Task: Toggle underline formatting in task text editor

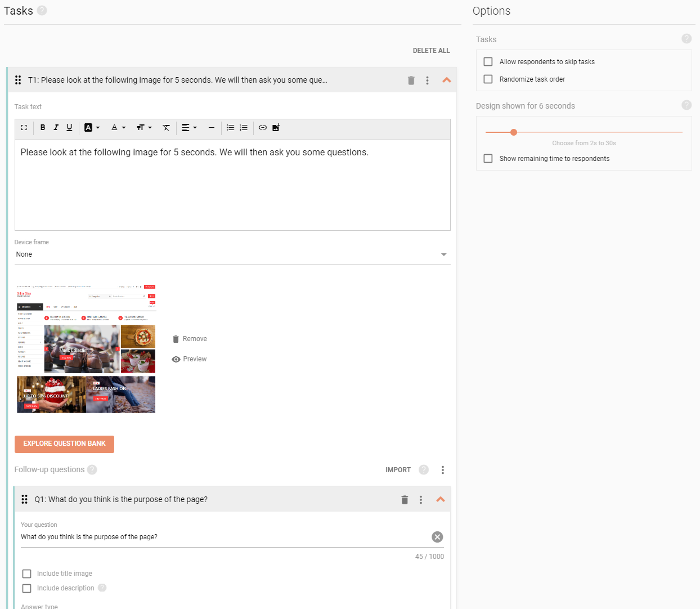Action: [x=69, y=128]
